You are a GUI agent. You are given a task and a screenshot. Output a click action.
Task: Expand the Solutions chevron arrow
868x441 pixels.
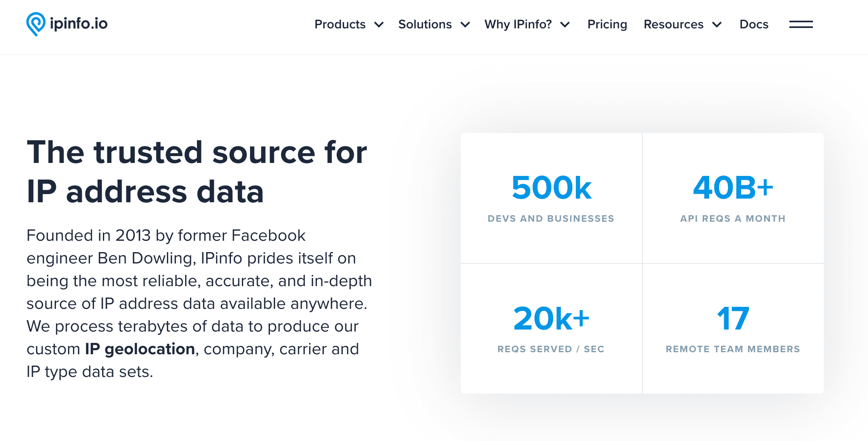[465, 25]
